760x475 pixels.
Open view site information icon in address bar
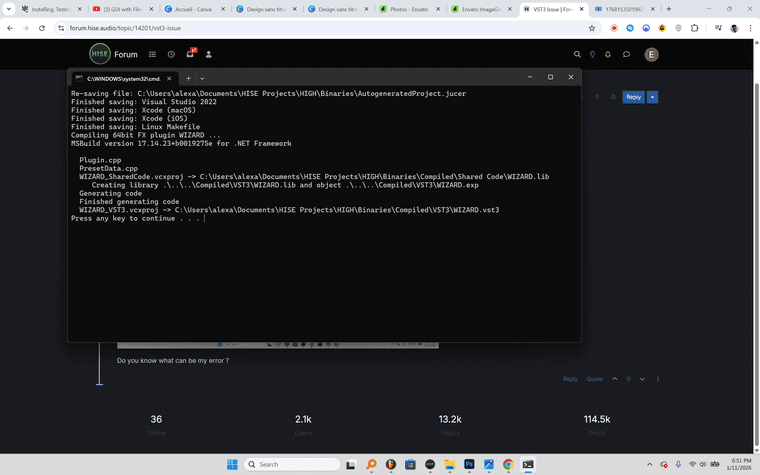click(x=61, y=28)
